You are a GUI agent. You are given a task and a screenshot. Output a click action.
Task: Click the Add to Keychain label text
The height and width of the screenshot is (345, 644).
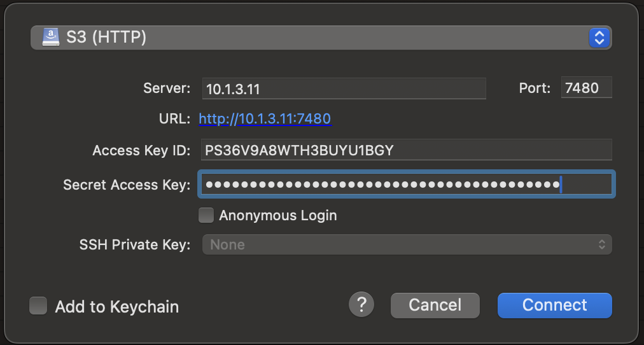tap(117, 306)
